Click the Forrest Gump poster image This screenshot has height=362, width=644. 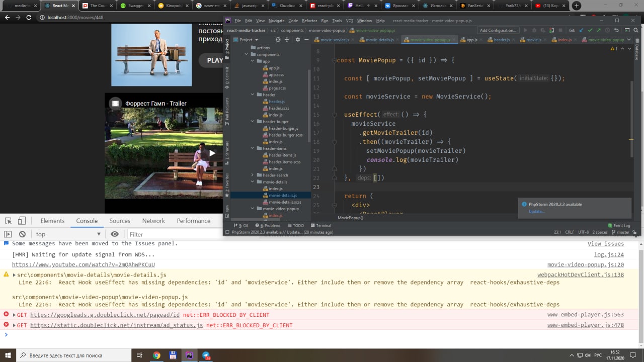pyautogui.click(x=151, y=54)
